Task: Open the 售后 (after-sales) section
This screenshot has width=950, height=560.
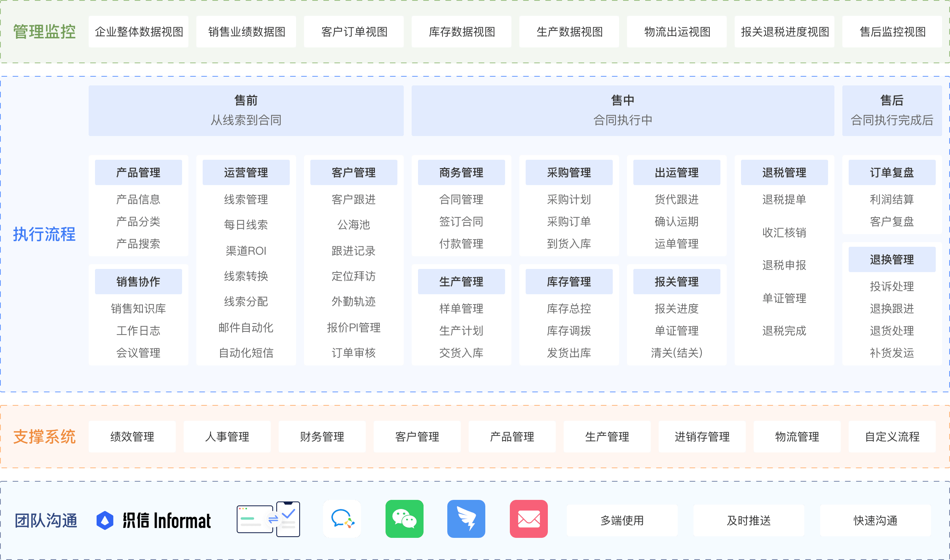Action: point(892,110)
